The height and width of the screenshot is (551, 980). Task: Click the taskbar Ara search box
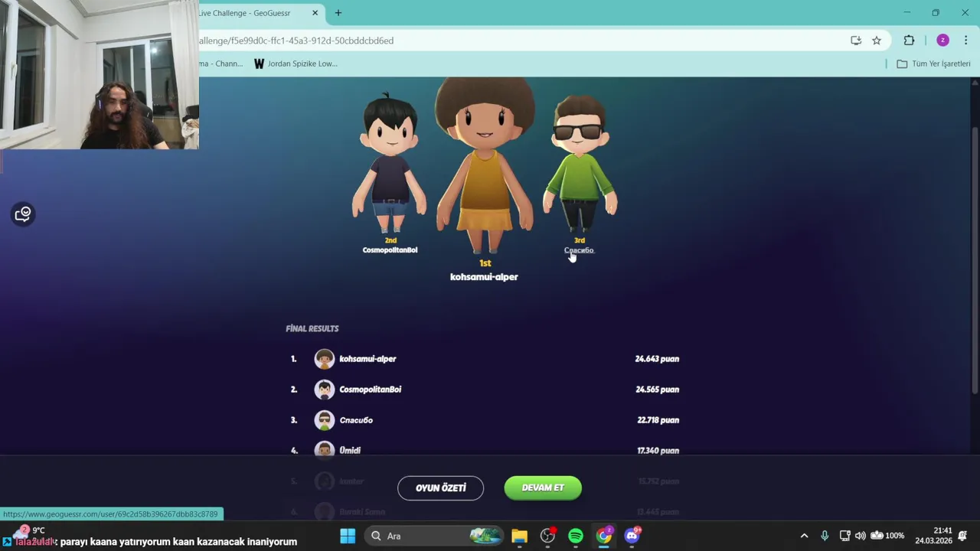(x=433, y=536)
